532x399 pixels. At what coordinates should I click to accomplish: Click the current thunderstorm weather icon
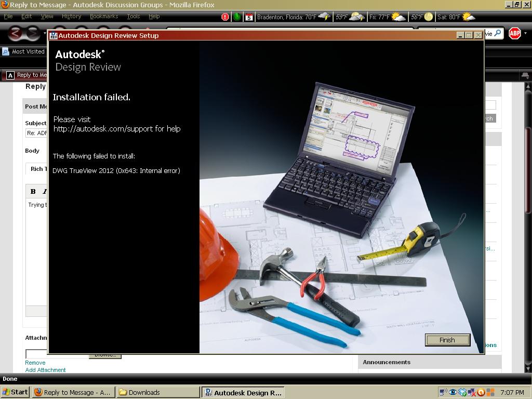click(x=324, y=16)
